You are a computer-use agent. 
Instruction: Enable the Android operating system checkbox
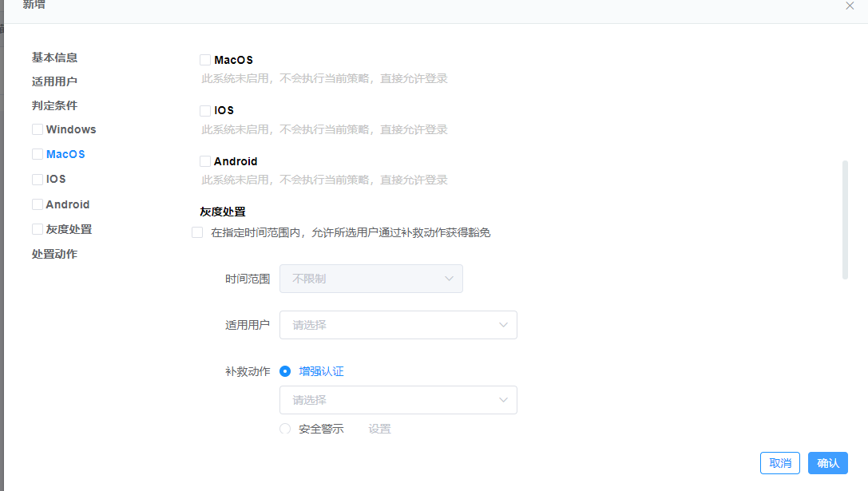click(x=205, y=160)
